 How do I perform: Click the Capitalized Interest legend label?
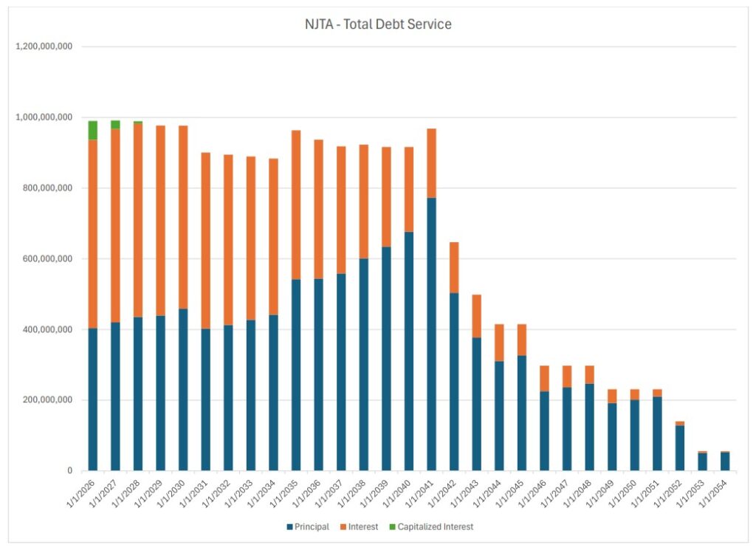(x=436, y=527)
